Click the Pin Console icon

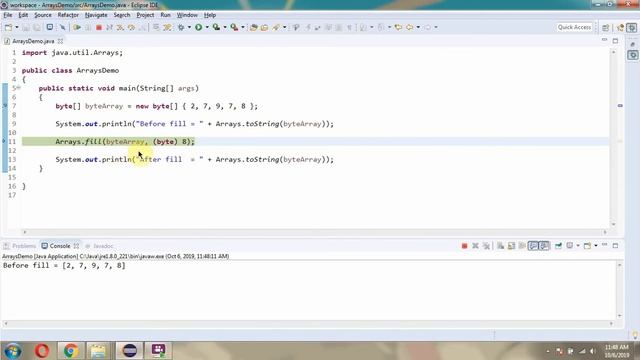coord(558,246)
